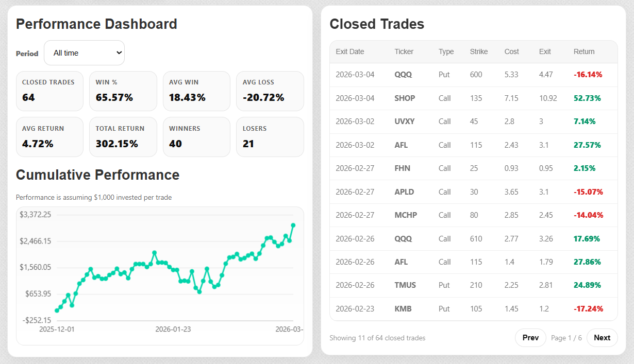The height and width of the screenshot is (364, 634).
Task: Select the CLOSED TRADES stat card
Action: (x=49, y=91)
